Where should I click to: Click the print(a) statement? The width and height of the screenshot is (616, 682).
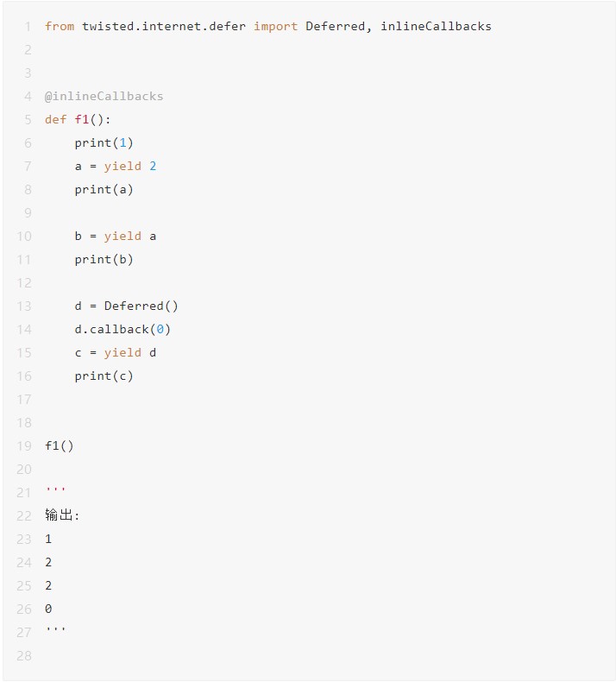[104, 189]
